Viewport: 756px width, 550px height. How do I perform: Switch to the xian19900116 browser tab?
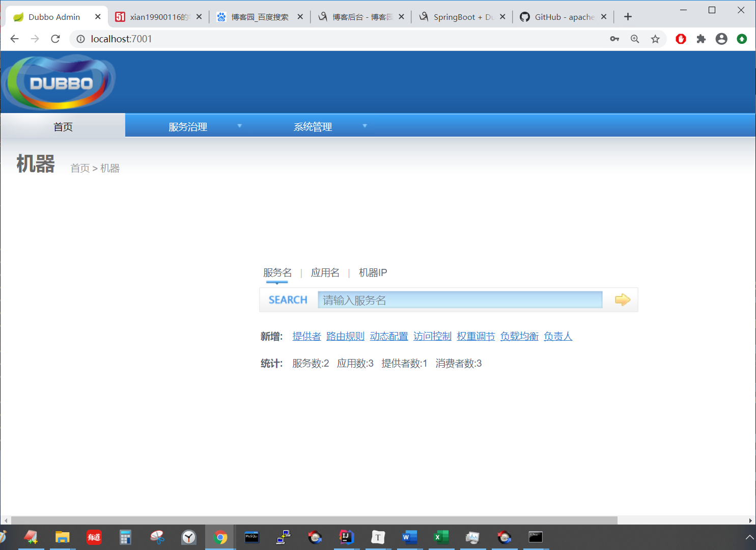(159, 17)
